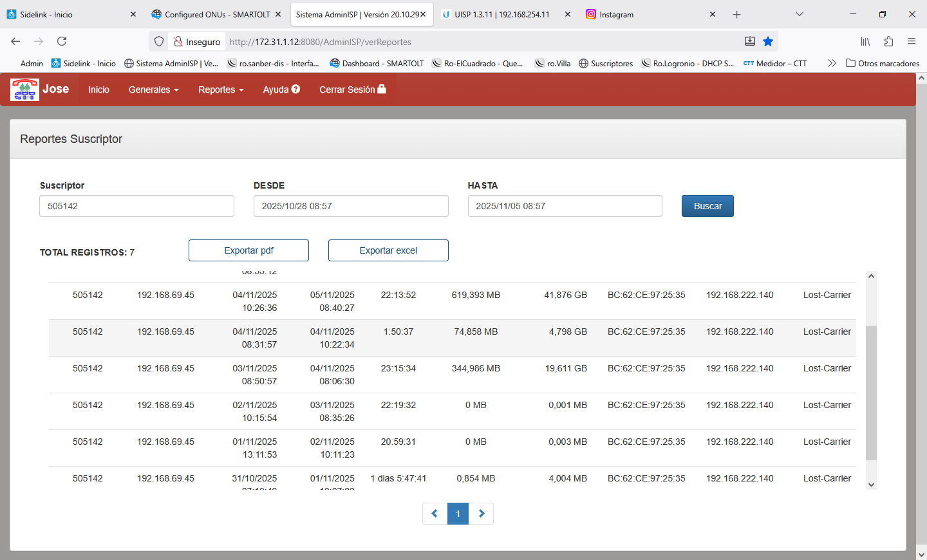The image size is (927, 560).
Task: Click the Exportar excel button
Action: [x=388, y=250]
